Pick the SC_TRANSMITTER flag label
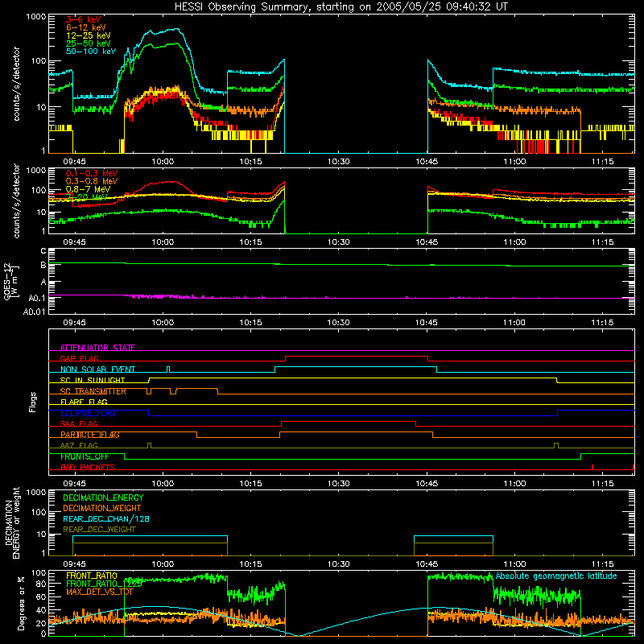The height and width of the screenshot is (644, 644). [93, 391]
